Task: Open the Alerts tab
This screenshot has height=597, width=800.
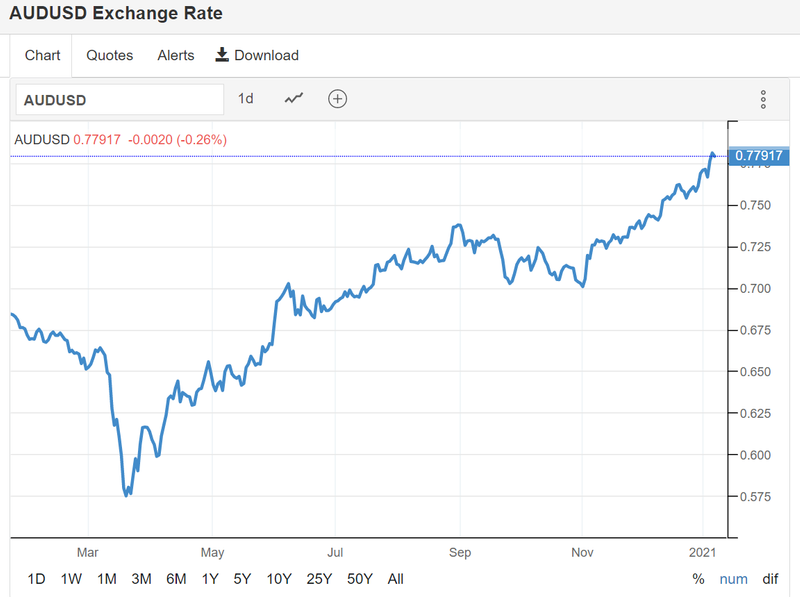Action: click(x=176, y=55)
